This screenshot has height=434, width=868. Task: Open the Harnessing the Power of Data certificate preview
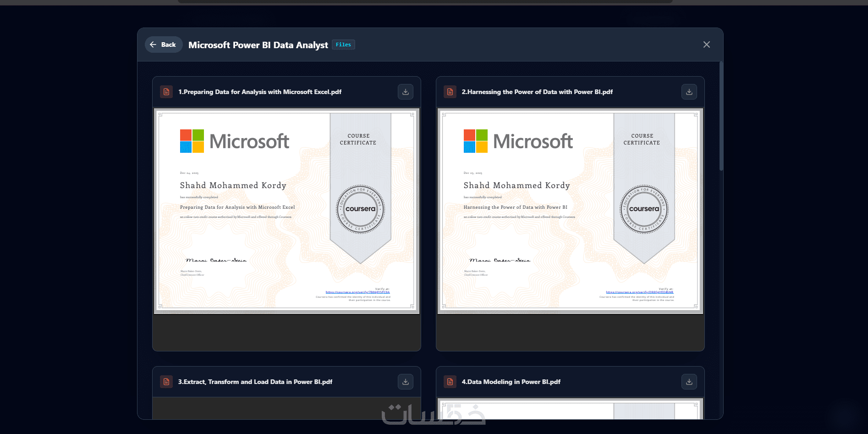pyautogui.click(x=570, y=211)
